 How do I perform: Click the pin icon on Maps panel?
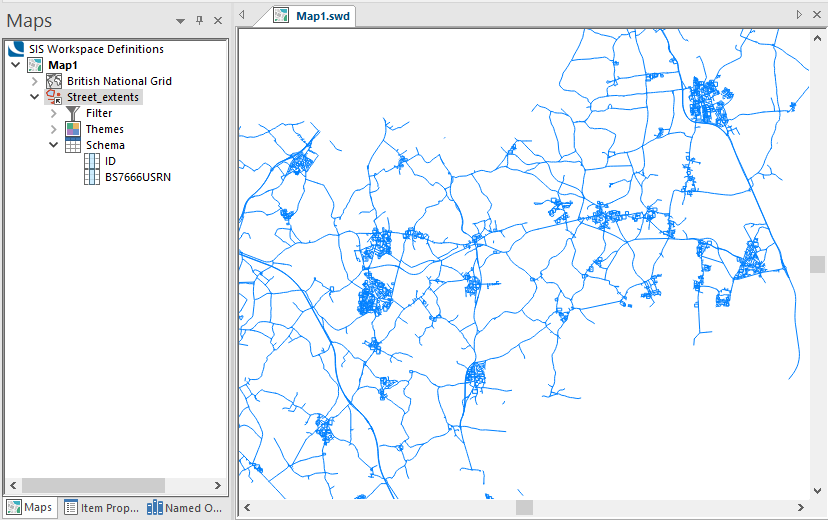pyautogui.click(x=199, y=20)
